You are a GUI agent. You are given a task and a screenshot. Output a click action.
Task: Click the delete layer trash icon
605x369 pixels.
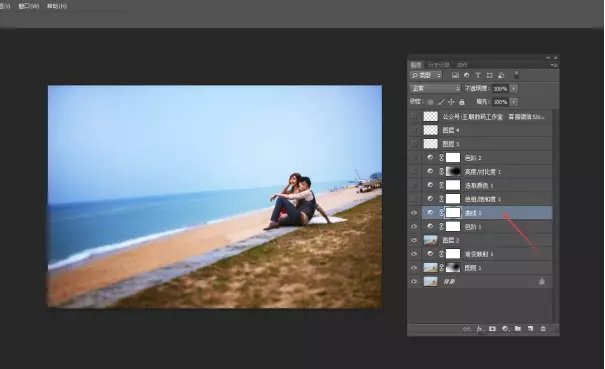543,329
